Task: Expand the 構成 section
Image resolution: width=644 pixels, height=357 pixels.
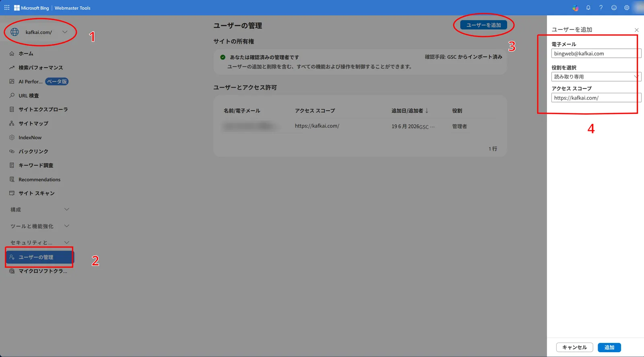Action: (39, 209)
